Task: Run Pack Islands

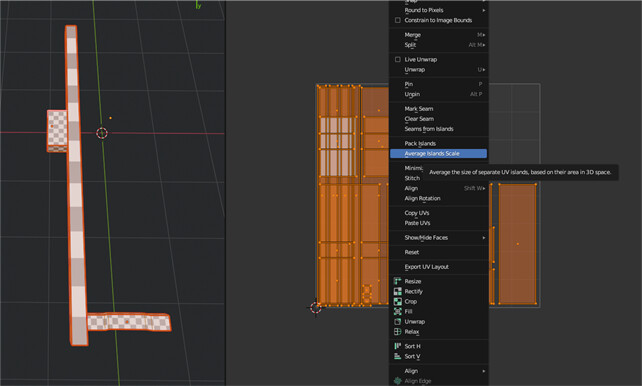Action: click(x=439, y=143)
